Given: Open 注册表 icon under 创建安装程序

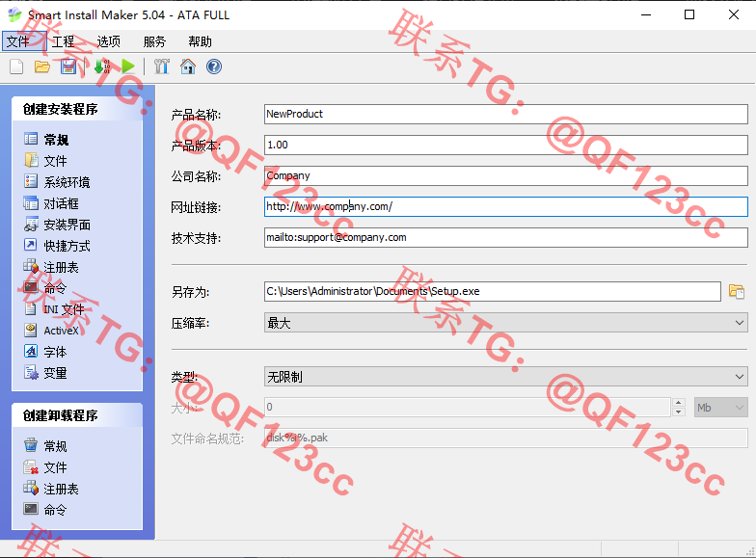Looking at the screenshot, I should pos(31,266).
